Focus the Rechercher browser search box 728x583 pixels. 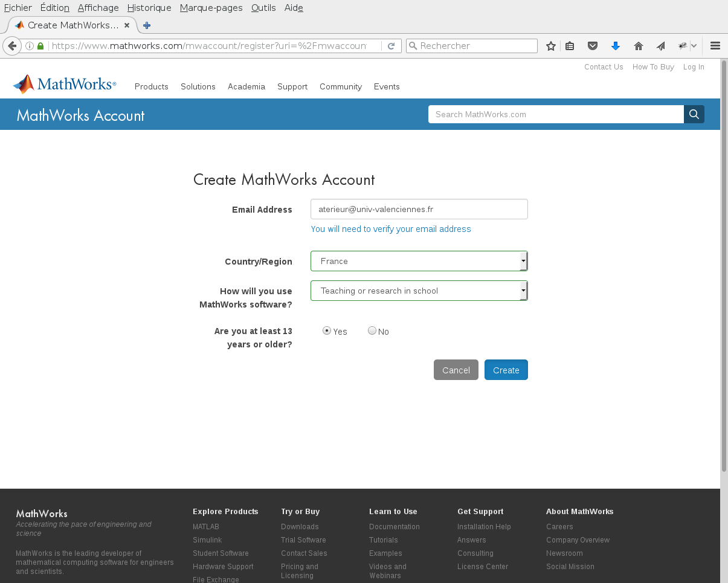click(472, 46)
